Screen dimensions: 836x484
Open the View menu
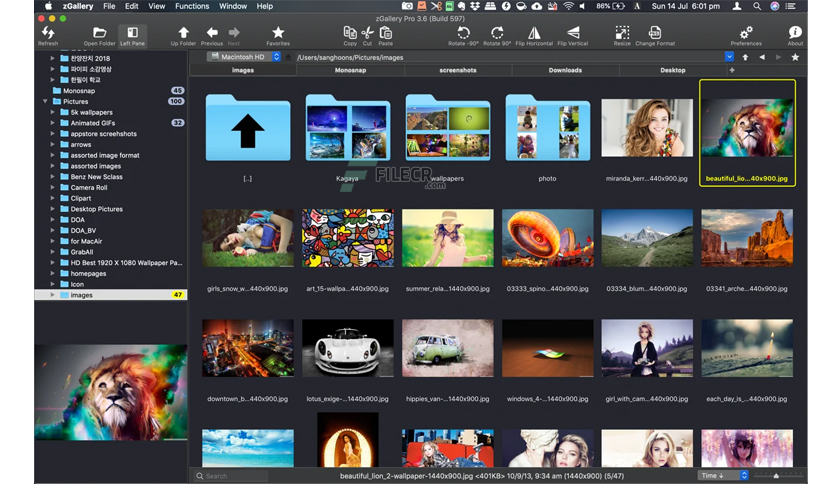point(156,6)
